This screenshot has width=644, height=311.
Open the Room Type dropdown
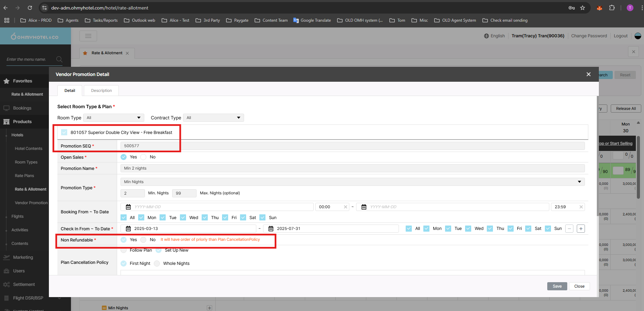click(113, 118)
